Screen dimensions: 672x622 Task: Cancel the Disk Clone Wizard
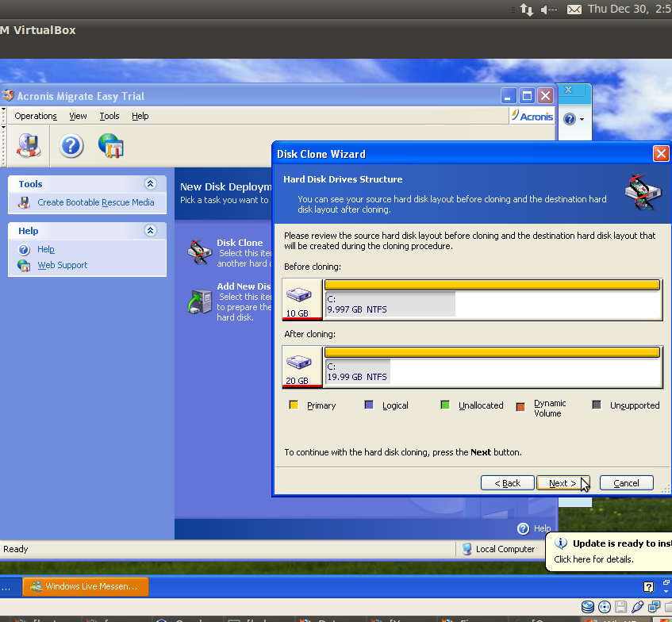coord(626,483)
